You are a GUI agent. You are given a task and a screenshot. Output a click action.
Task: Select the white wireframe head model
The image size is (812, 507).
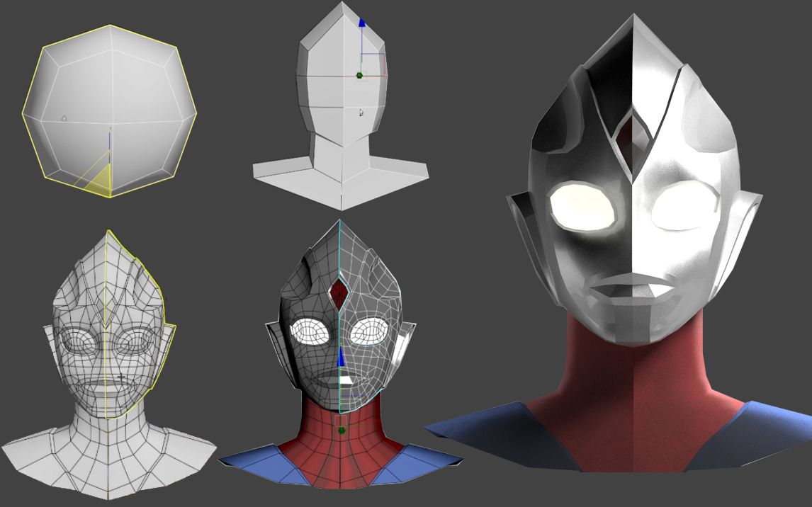click(108, 365)
